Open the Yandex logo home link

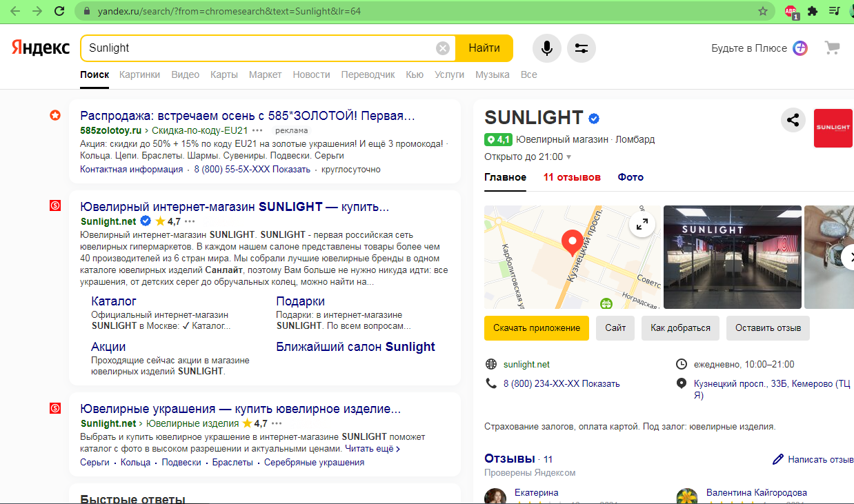(x=41, y=48)
